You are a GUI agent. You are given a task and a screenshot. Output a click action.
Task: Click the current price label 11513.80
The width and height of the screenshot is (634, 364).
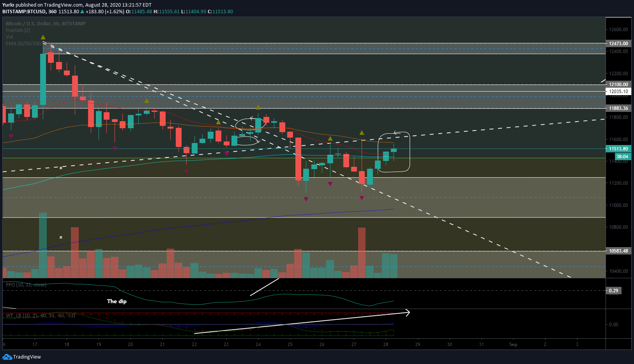pos(618,149)
